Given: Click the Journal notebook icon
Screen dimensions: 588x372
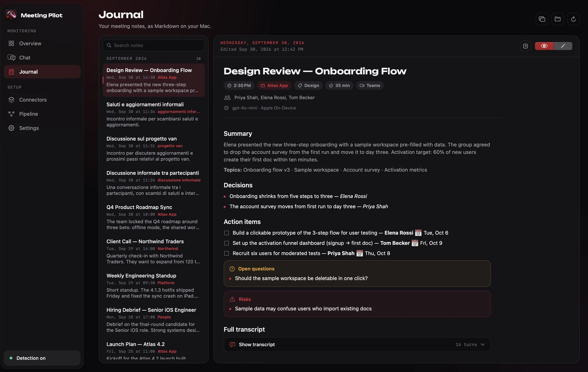Looking at the screenshot, I should (x=11, y=72).
